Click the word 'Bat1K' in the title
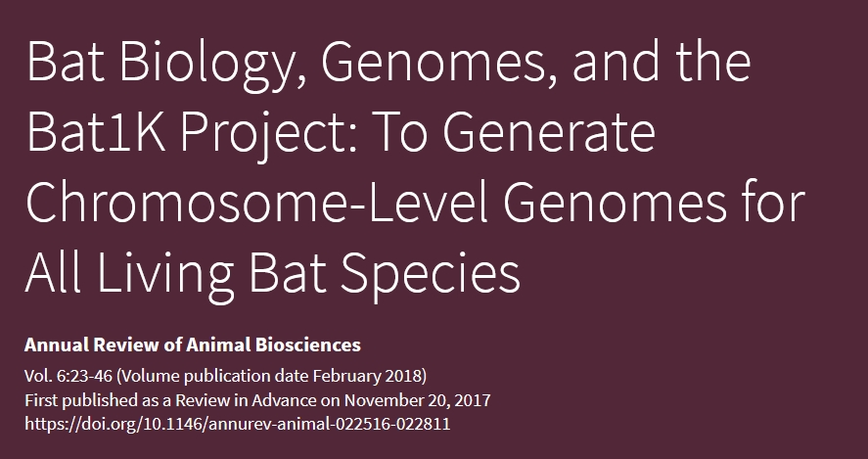The image size is (868, 459). [x=96, y=132]
